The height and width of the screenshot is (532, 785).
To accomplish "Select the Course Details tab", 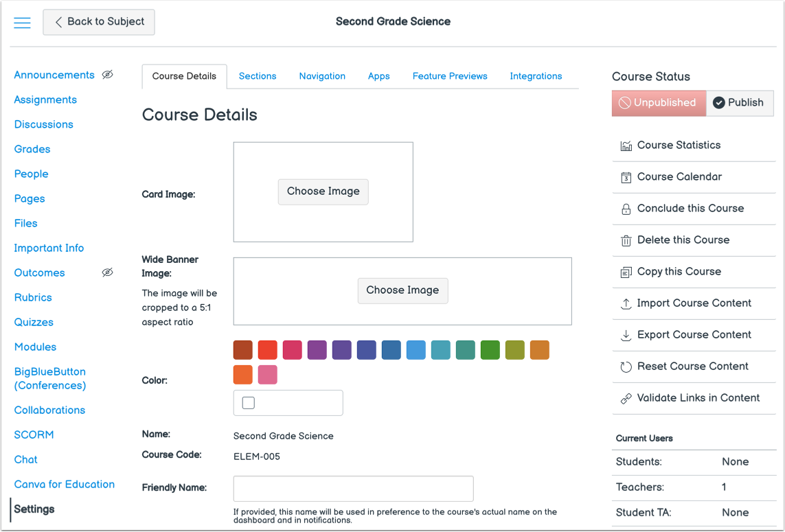I will 184,76.
